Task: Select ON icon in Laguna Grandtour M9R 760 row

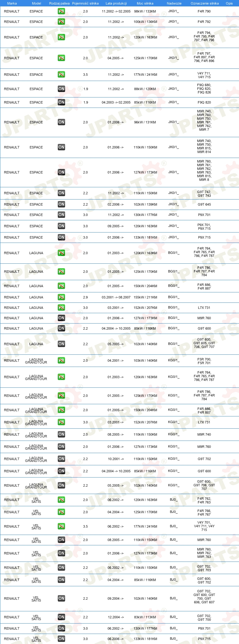Action: coord(61,447)
